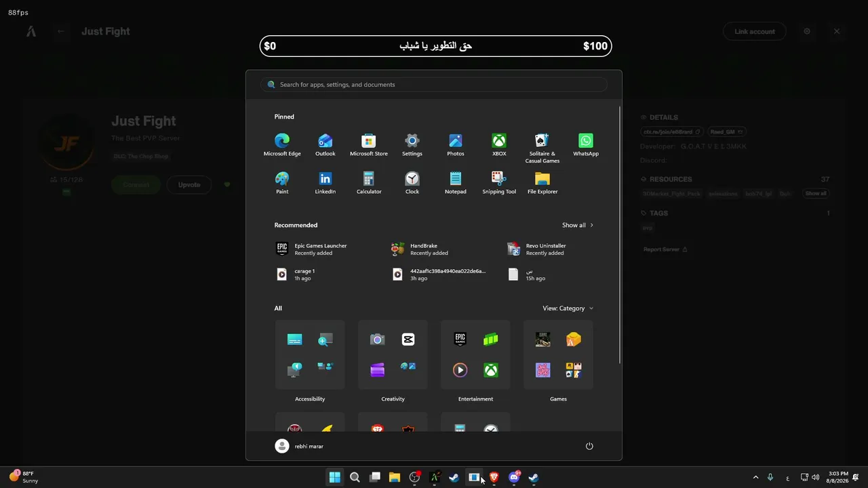Open Media Player in the Entertainment group
This screenshot has height=488, width=868.
coord(460,370)
